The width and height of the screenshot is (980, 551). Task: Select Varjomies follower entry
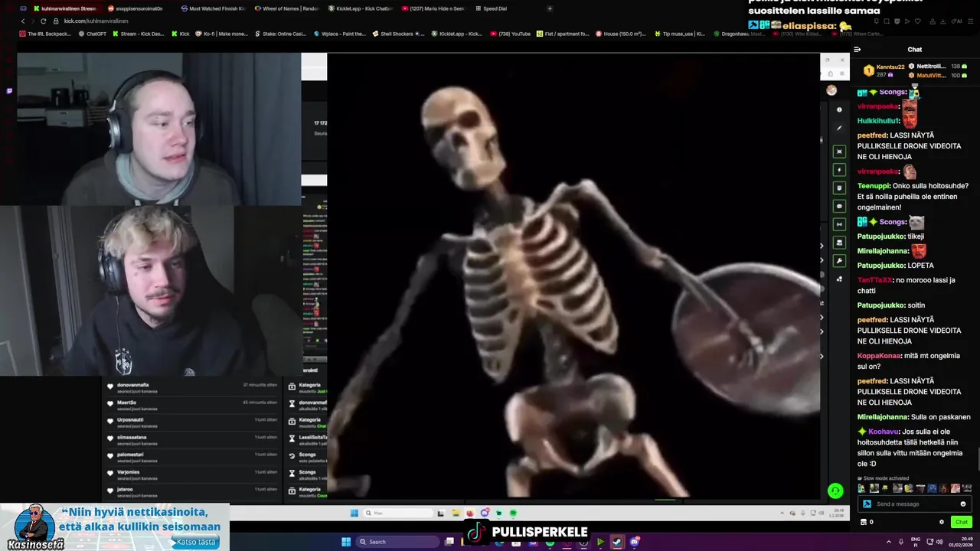(x=191, y=474)
